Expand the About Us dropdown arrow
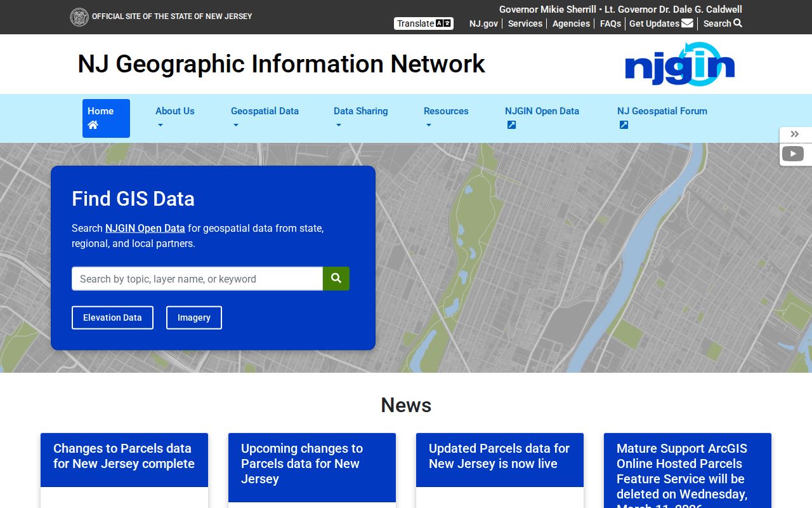Viewport: 812px width, 508px height. pyautogui.click(x=160, y=125)
